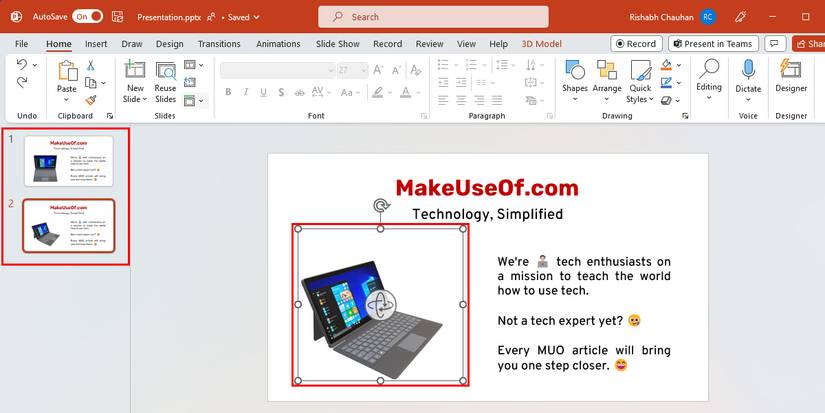
Task: Open the Help tab
Action: (x=498, y=44)
